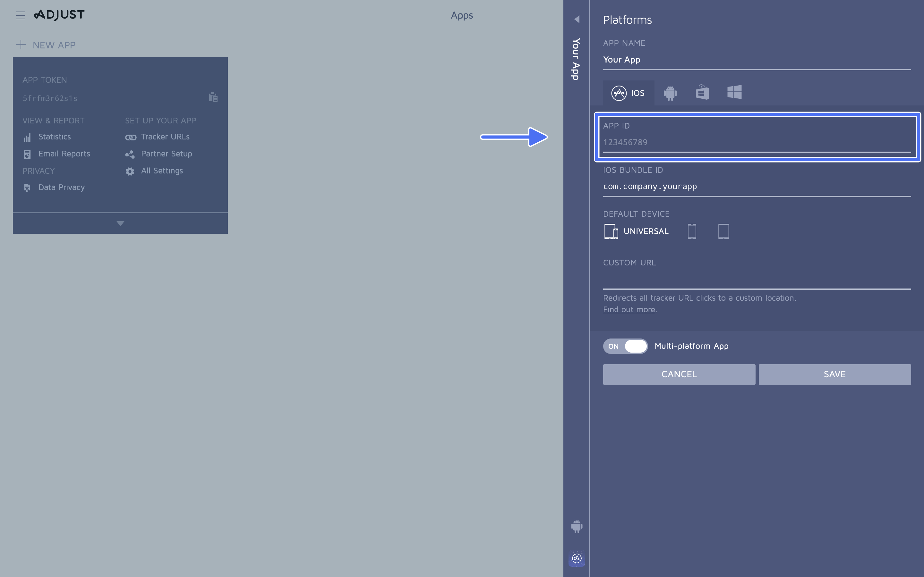This screenshot has height=577, width=924.
Task: Open All Settings gear option
Action: coord(161,171)
